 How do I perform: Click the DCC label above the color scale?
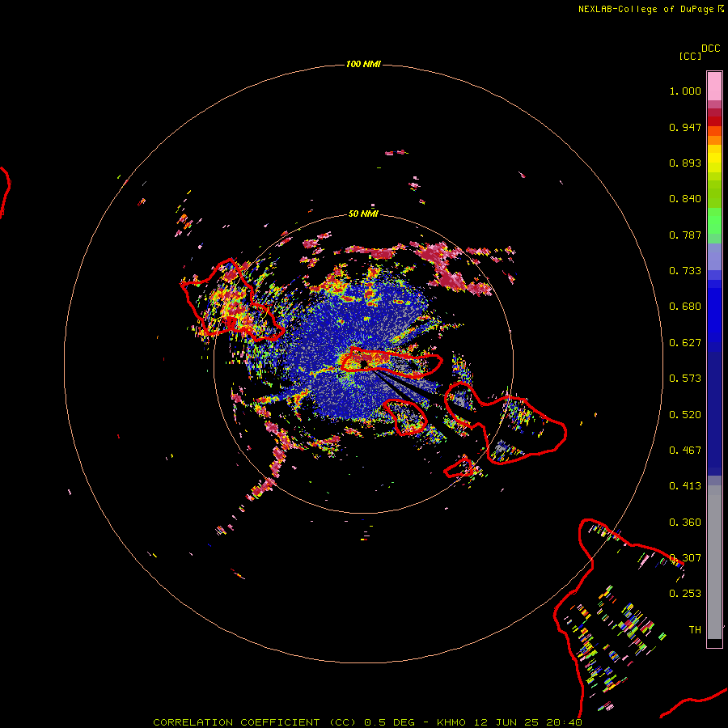(x=710, y=49)
